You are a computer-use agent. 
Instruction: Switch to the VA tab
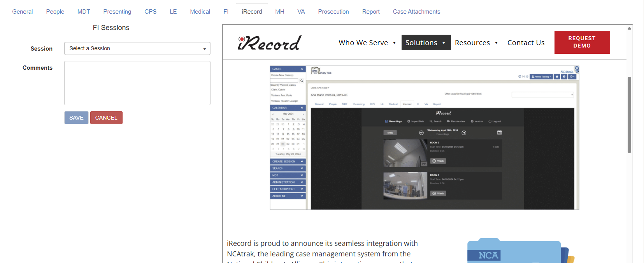click(x=301, y=12)
